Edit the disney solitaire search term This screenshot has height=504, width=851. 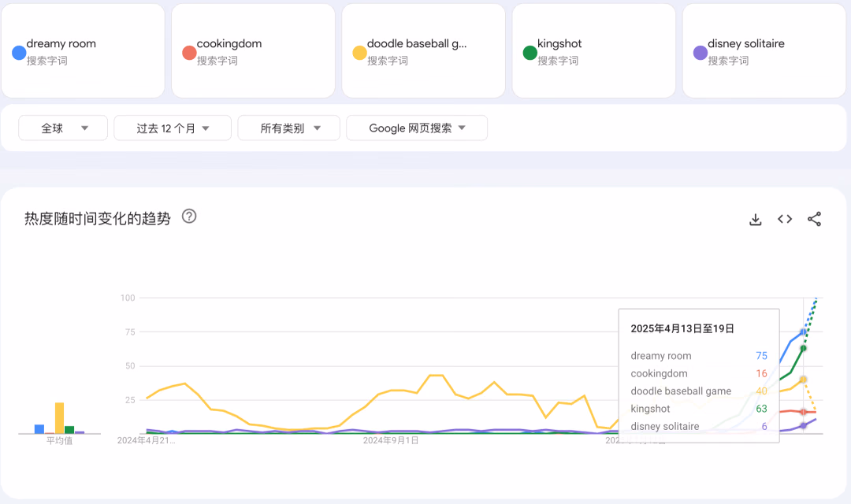[764, 51]
